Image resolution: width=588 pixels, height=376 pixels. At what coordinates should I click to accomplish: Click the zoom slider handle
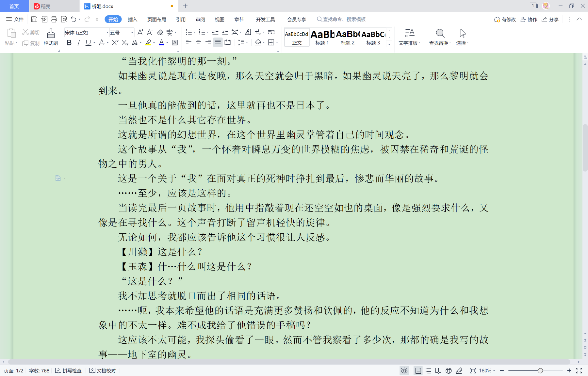click(x=540, y=370)
